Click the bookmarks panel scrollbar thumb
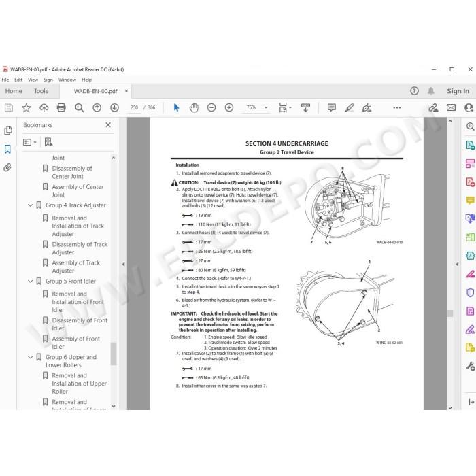476x476 pixels. tap(114, 354)
